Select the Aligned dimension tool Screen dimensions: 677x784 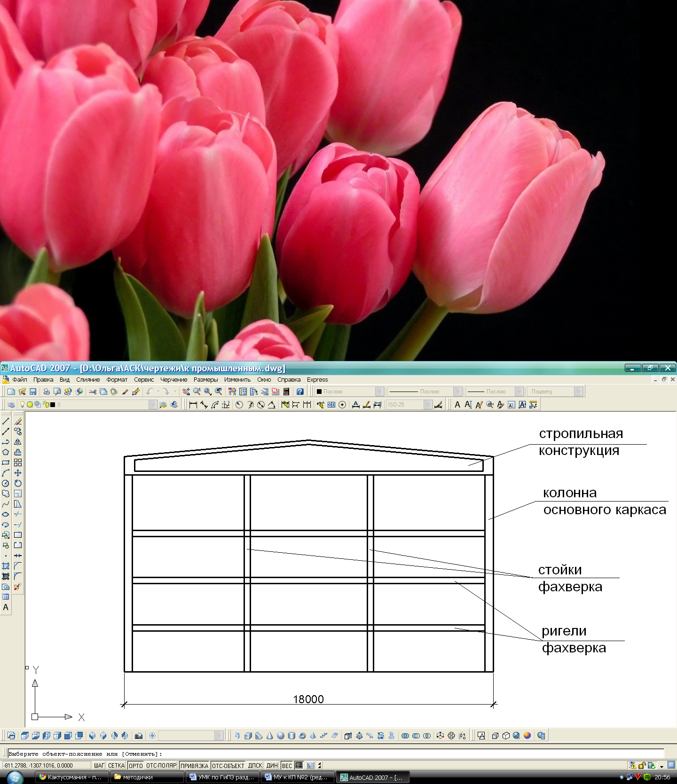(204, 405)
